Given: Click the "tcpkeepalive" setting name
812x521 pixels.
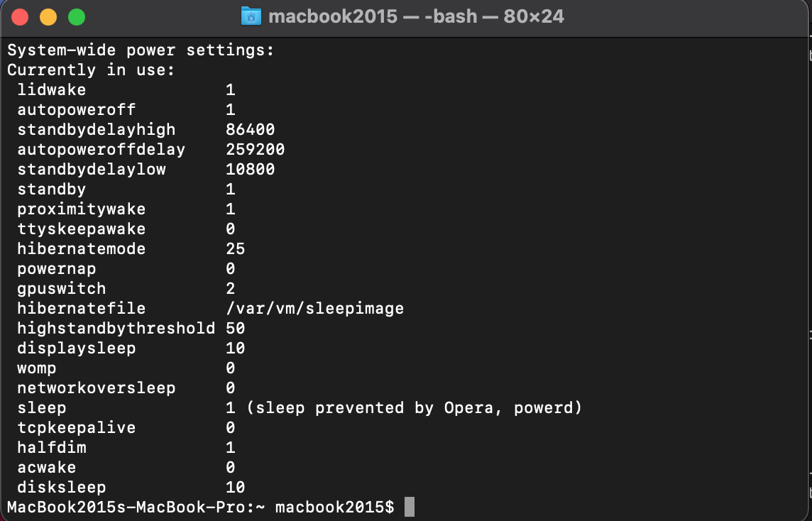Looking at the screenshot, I should click(x=77, y=428).
